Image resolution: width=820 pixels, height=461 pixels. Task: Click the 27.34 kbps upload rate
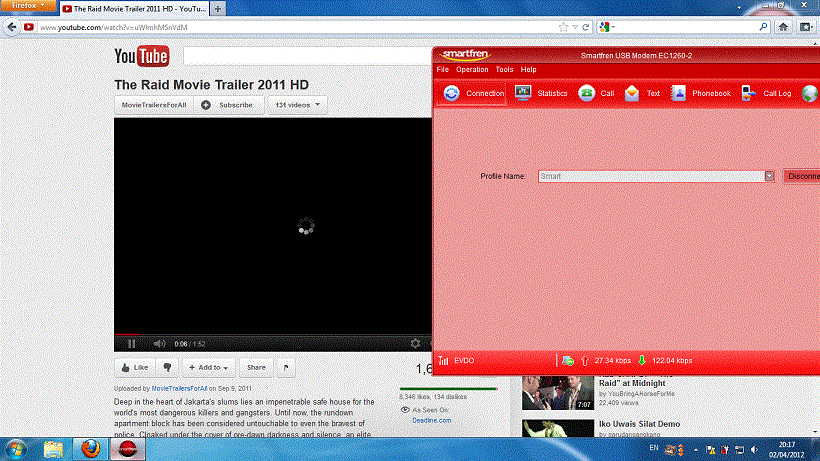coord(612,361)
